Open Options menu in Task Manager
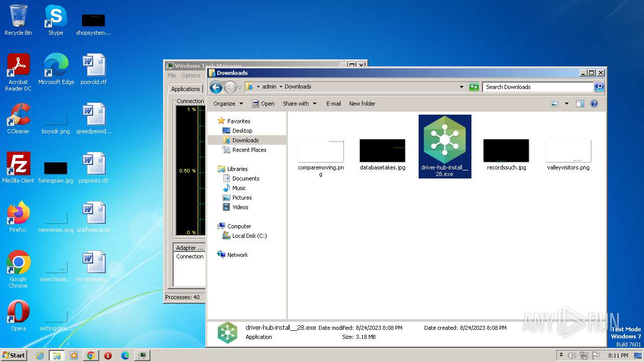This screenshot has width=644, height=362. pyautogui.click(x=191, y=75)
